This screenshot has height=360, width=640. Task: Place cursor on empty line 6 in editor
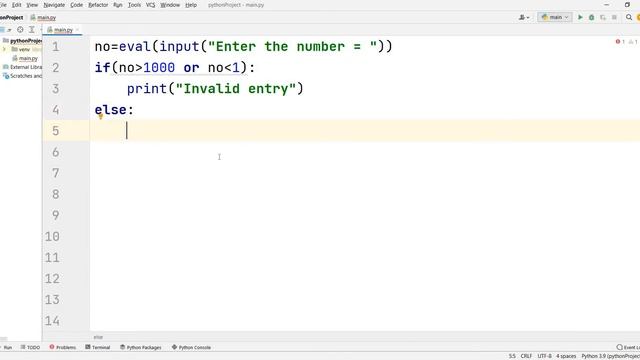(364, 152)
